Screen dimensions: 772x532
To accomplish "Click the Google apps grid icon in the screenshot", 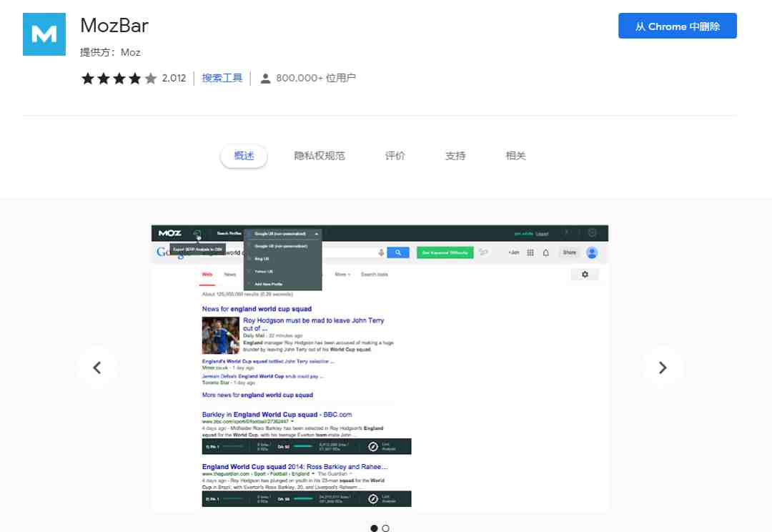I will 530,252.
